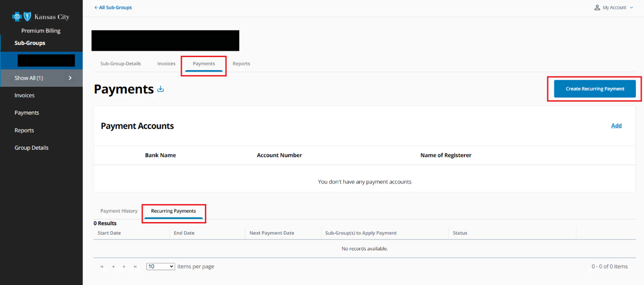Click the My Account user icon

pos(597,7)
